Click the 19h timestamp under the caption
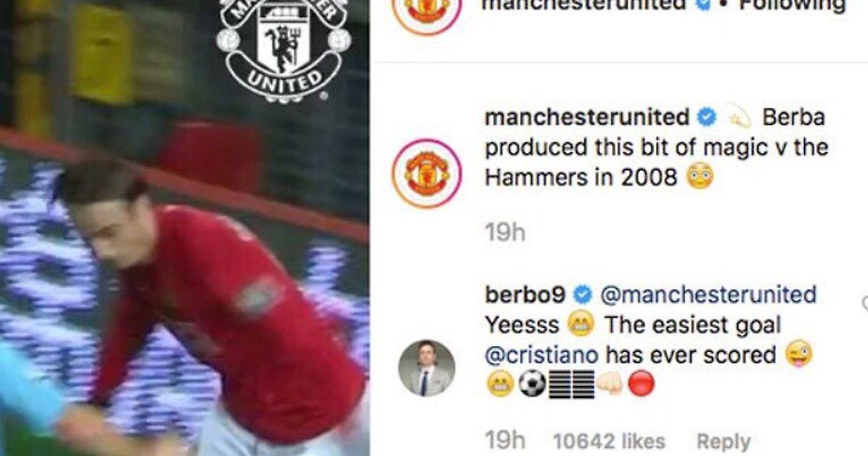Screen dimensions: 868x456 click(x=504, y=233)
